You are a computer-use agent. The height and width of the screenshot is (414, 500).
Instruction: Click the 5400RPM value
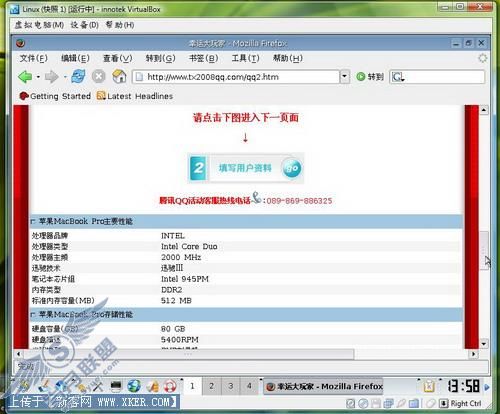[180, 340]
